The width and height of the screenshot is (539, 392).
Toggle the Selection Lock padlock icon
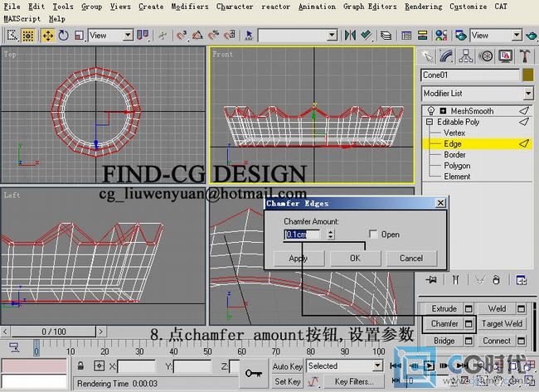tap(80, 366)
